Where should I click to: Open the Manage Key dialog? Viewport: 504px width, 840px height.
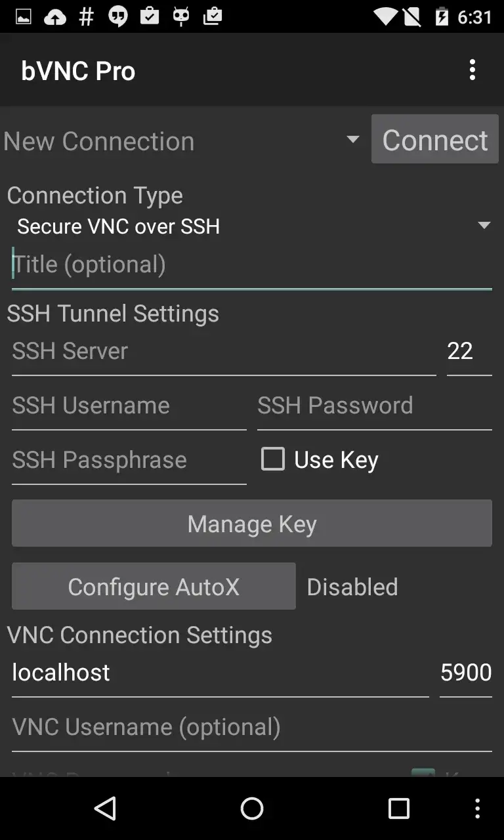coord(251,523)
